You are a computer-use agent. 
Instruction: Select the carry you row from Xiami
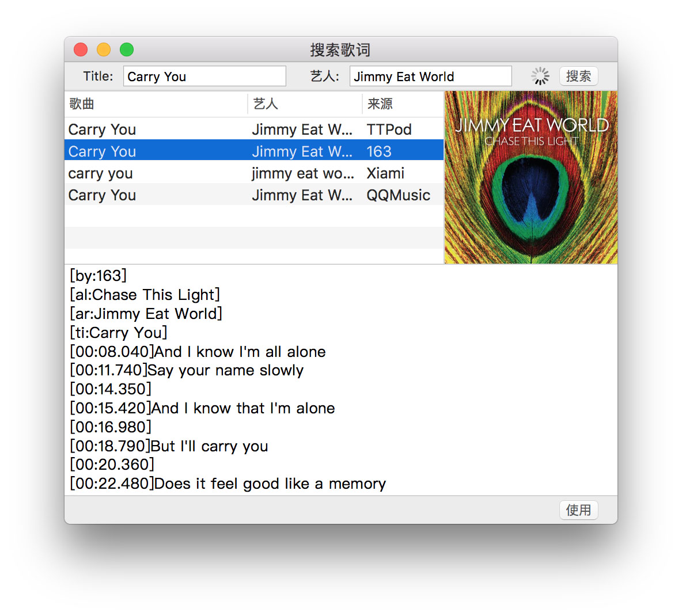[254, 173]
